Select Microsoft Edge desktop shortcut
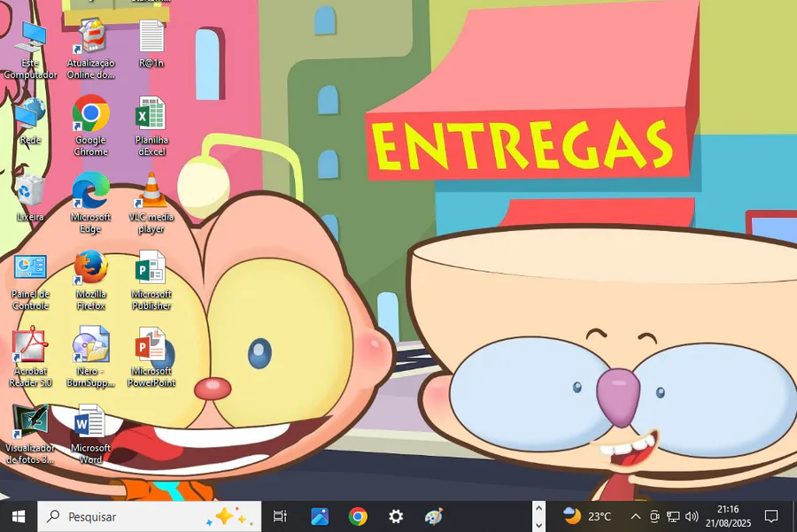 (x=90, y=204)
